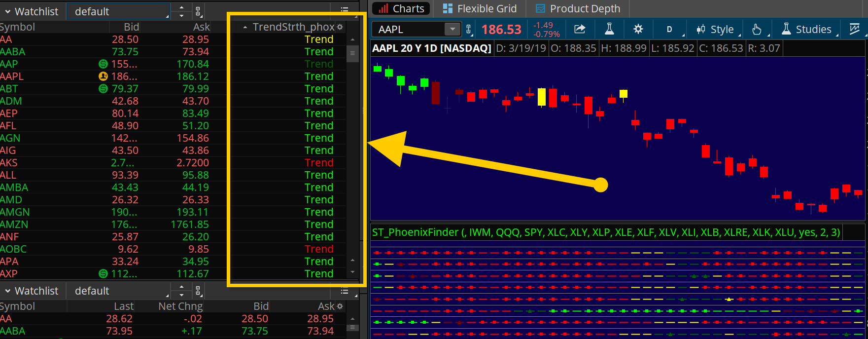Sort by the Net Chng column header
This screenshot has width=868, height=339.
coord(180,306)
